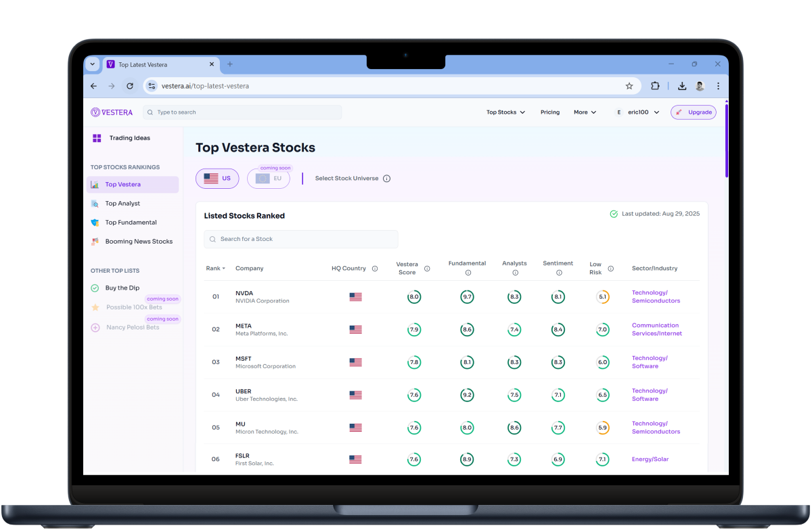Click NVDA's US flag icon
Viewport: 812px width, 530px height.
356,297
